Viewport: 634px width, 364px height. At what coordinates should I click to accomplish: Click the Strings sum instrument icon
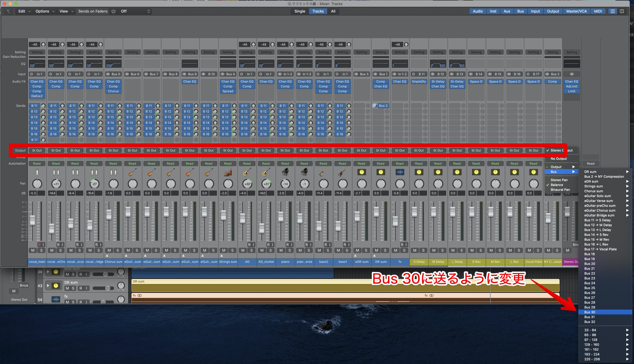pyautogui.click(x=228, y=172)
